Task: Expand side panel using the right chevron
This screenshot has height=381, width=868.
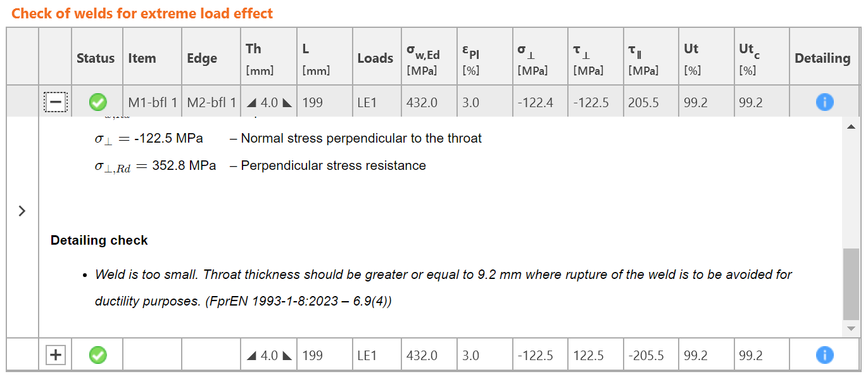Action: [x=22, y=211]
